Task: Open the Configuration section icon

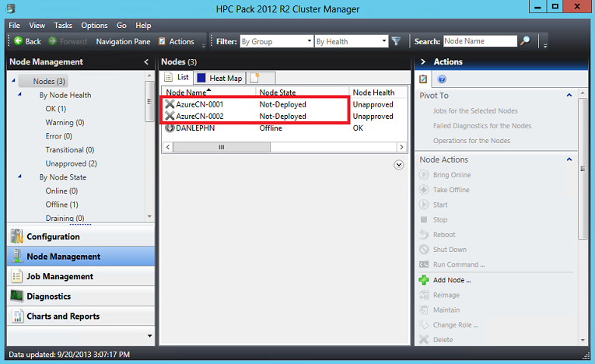Action: click(x=16, y=236)
